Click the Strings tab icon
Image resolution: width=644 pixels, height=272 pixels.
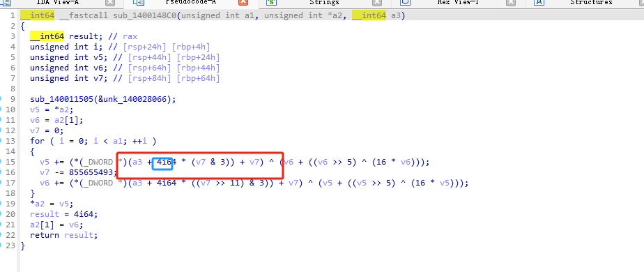coord(271,3)
